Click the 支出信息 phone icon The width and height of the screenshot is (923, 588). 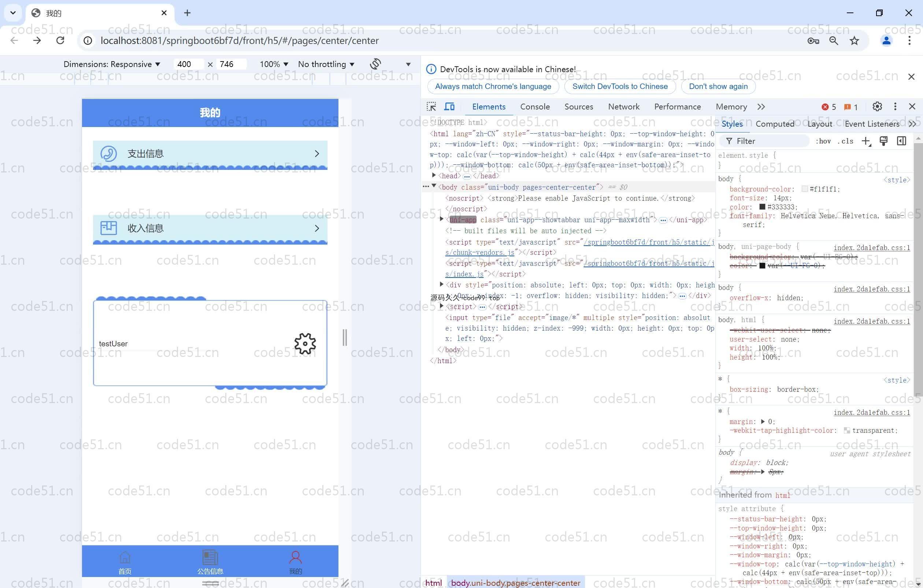pos(108,154)
